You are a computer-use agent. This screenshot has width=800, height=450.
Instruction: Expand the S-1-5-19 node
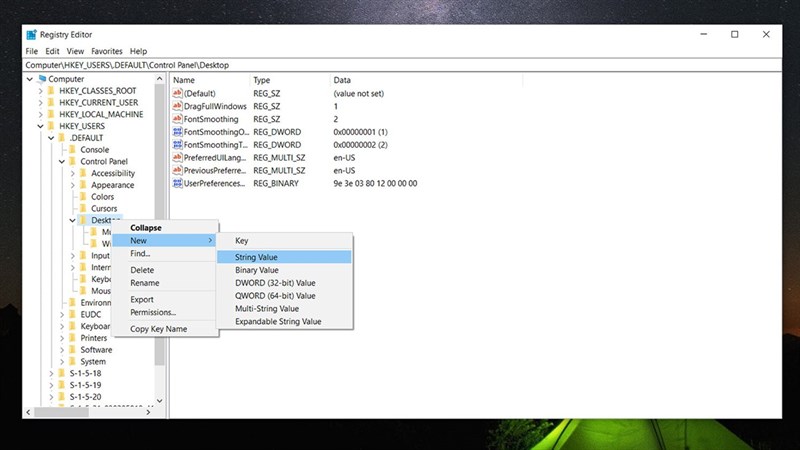(51, 385)
